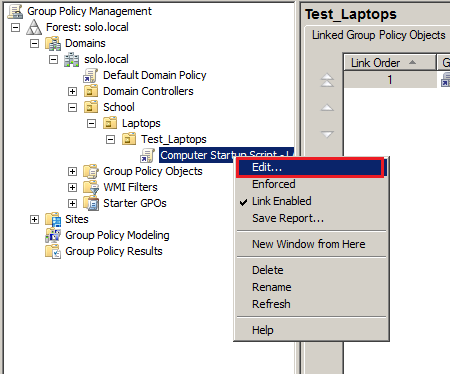The width and height of the screenshot is (451, 374).
Task: Open the Group Policy Modeling icon
Action: pos(53,235)
